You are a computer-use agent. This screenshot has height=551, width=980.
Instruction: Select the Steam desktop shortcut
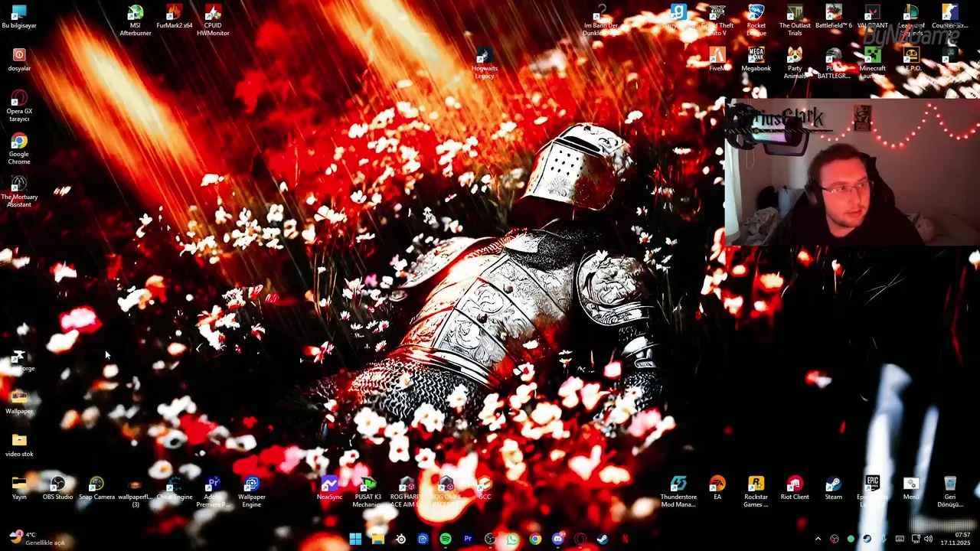[834, 488]
